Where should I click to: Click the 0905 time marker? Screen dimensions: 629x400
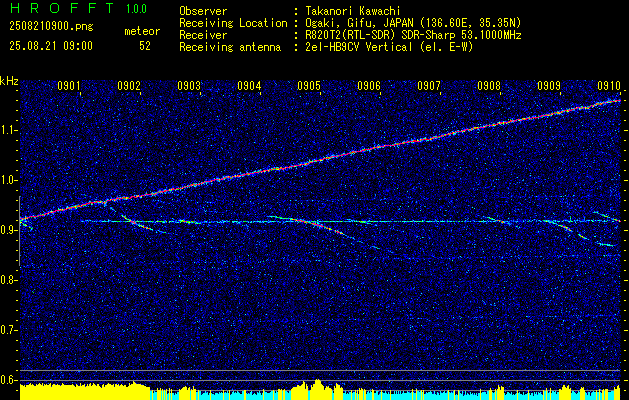pyautogui.click(x=309, y=85)
